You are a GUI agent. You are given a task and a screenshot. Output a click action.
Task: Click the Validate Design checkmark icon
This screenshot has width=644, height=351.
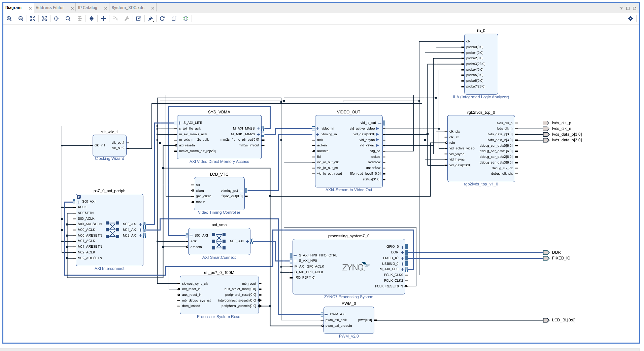(x=139, y=19)
